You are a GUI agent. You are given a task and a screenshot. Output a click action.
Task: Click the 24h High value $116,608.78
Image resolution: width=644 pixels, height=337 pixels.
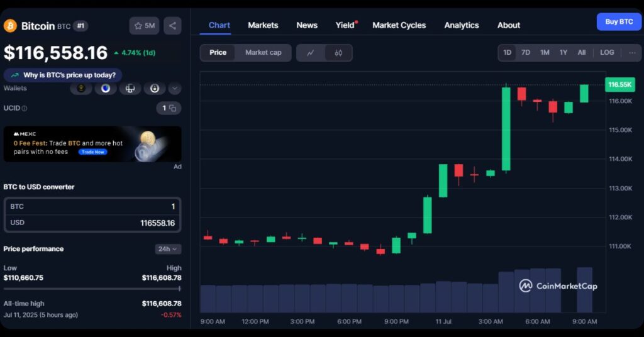click(162, 278)
